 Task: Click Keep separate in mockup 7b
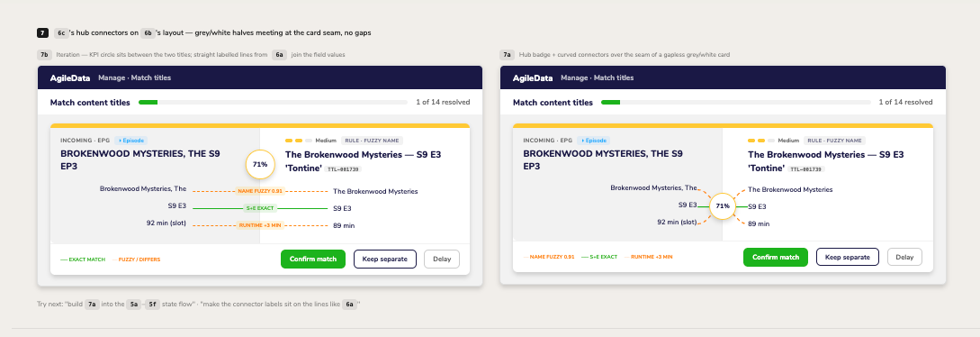(385, 259)
